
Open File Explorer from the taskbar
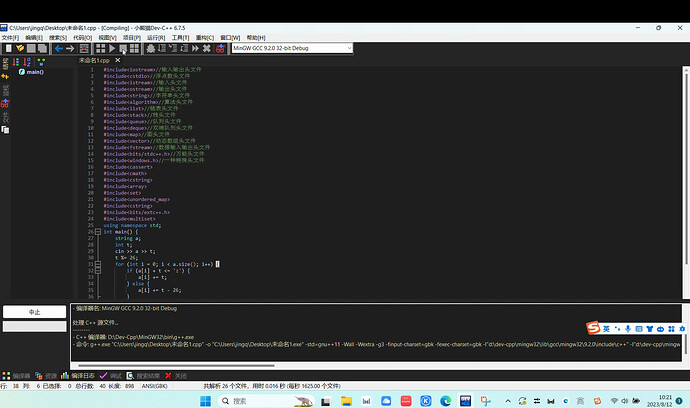(346, 401)
